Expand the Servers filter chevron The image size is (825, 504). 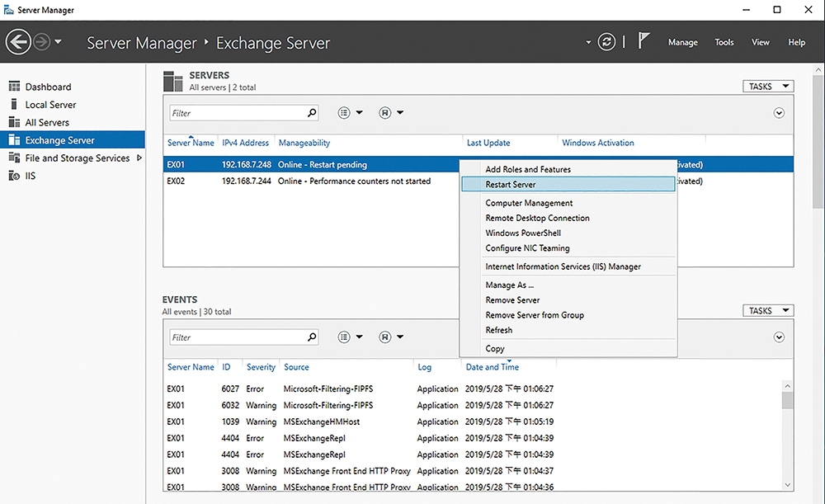click(779, 113)
